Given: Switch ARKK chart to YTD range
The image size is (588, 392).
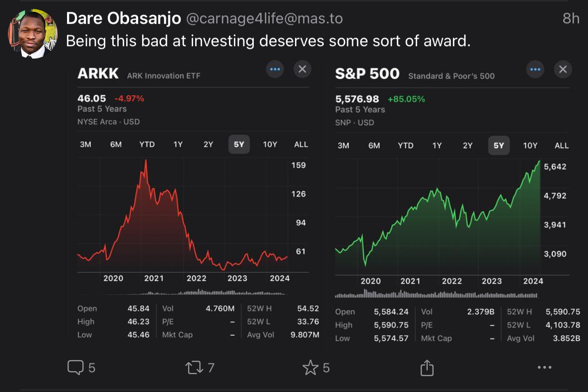Looking at the screenshot, I should pos(147,144).
